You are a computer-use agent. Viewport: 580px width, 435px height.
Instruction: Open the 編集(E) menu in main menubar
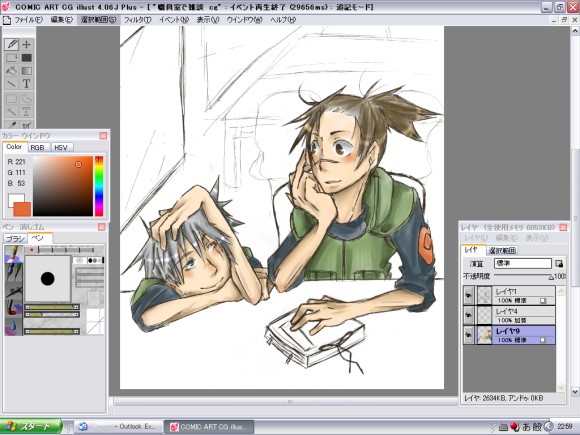61,20
